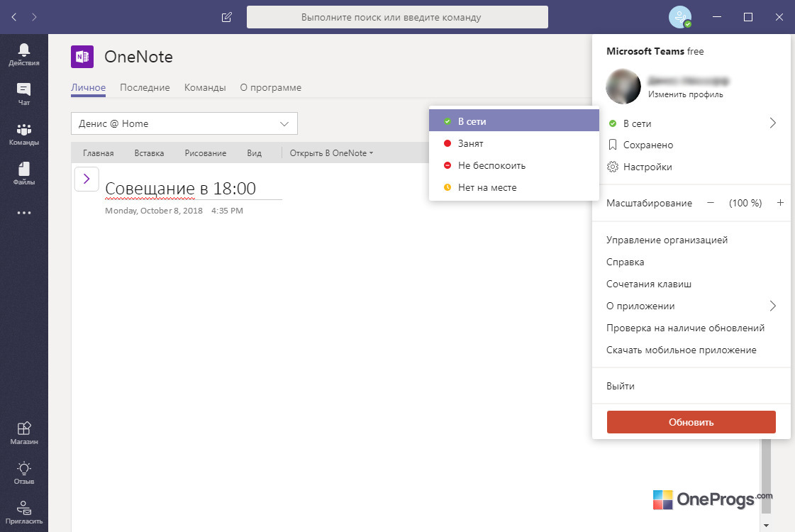
Task: Set status to Нет на месте
Action: point(514,188)
